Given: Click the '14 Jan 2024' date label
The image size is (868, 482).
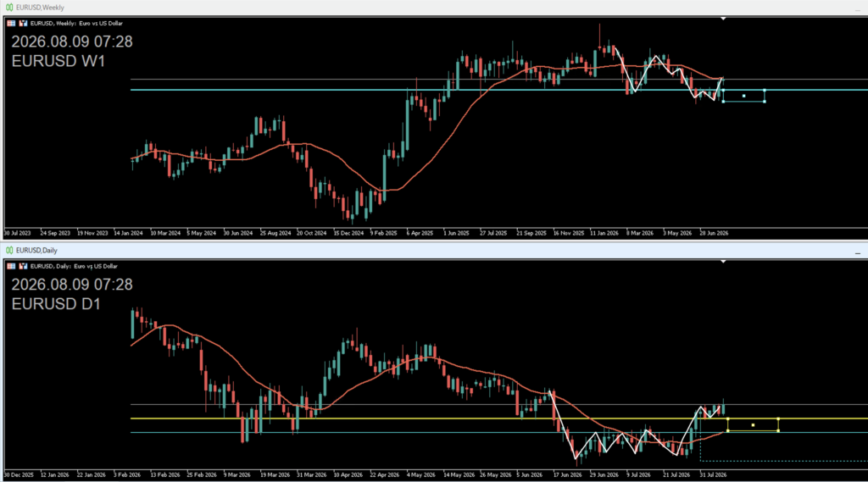Looking at the screenshot, I should [x=129, y=233].
